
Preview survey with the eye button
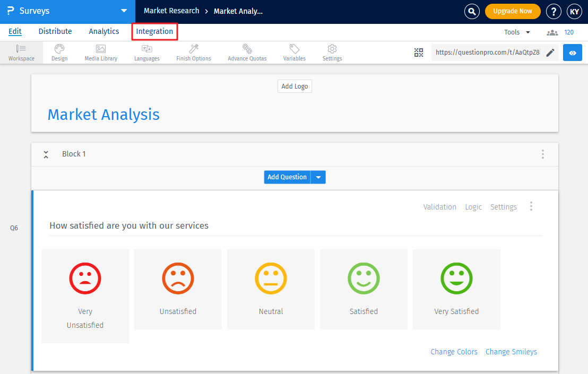click(x=572, y=53)
